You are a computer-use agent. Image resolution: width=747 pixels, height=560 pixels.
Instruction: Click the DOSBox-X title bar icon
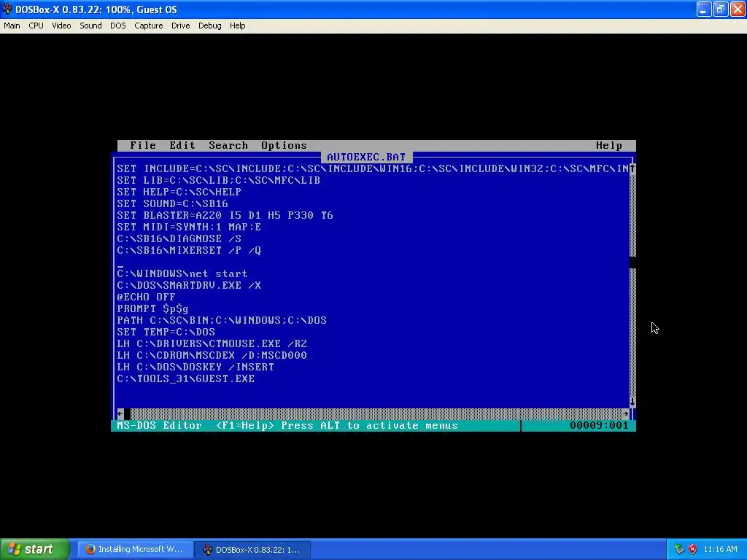click(7, 9)
